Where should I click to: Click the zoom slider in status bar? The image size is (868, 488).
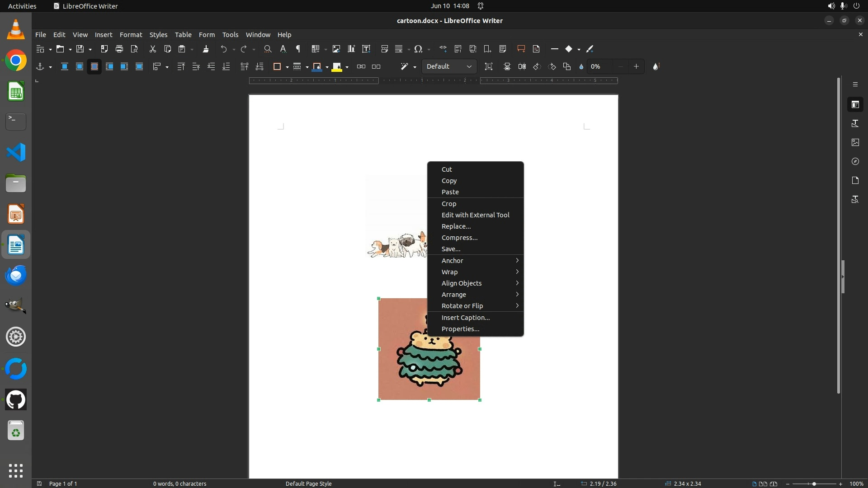[x=814, y=484]
